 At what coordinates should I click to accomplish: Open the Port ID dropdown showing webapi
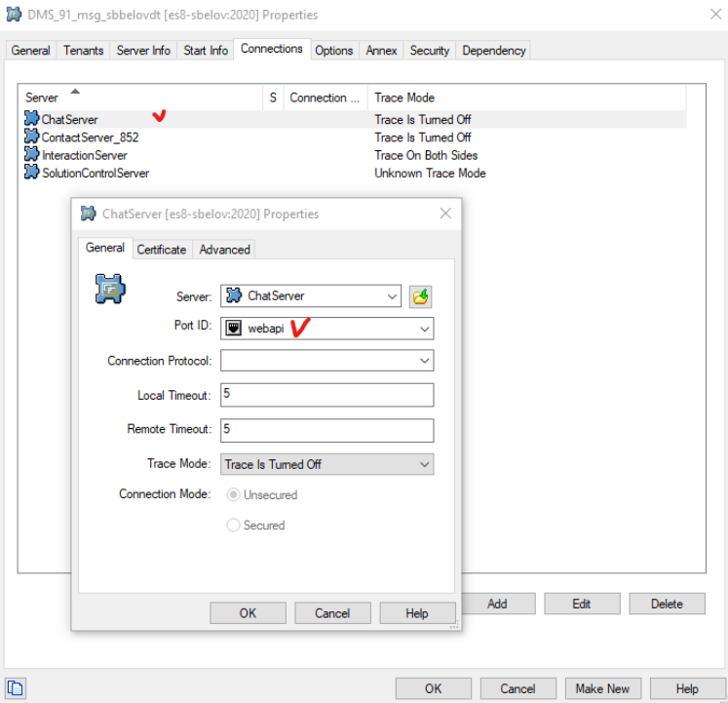click(x=424, y=329)
